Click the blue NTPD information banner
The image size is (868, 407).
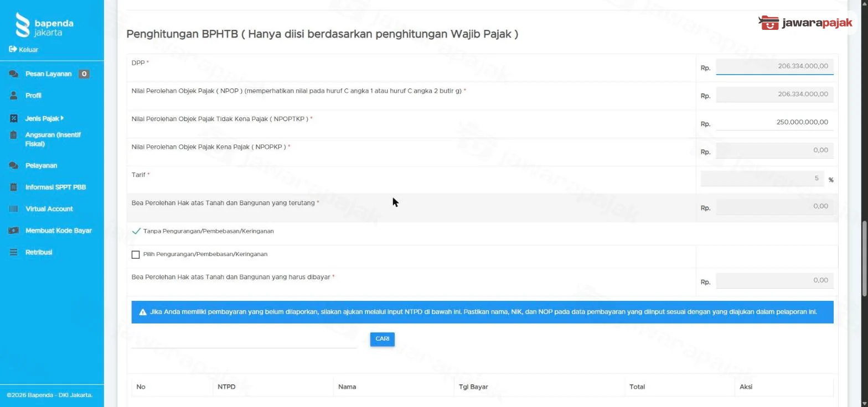482,312
